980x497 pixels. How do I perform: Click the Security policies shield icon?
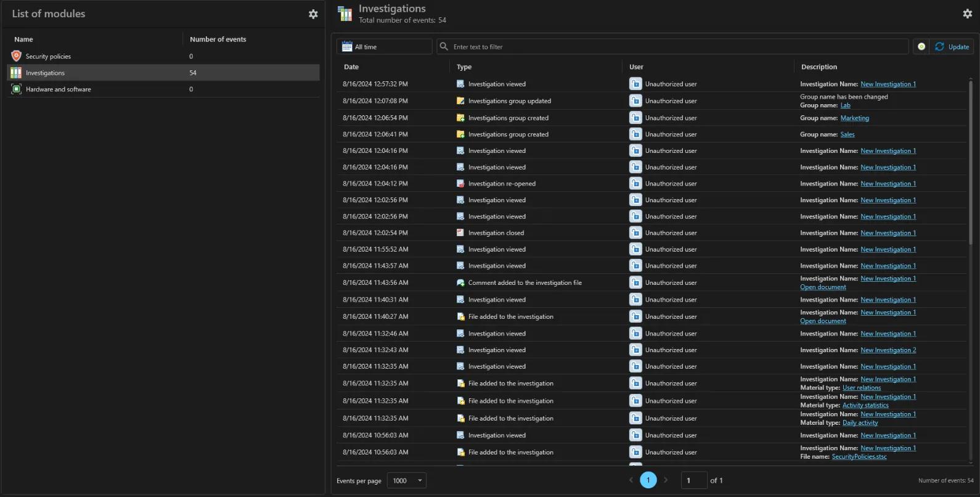point(17,56)
